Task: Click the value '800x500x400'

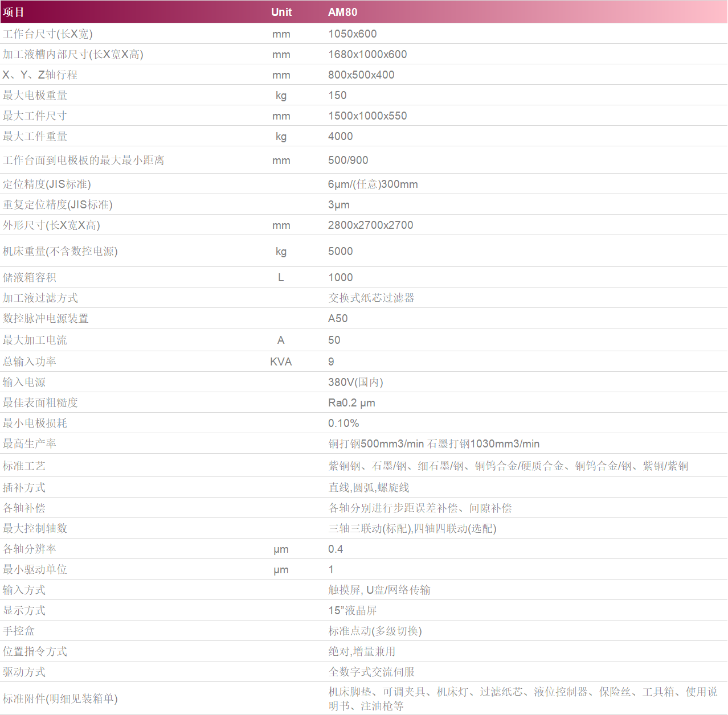Action: pyautogui.click(x=361, y=75)
